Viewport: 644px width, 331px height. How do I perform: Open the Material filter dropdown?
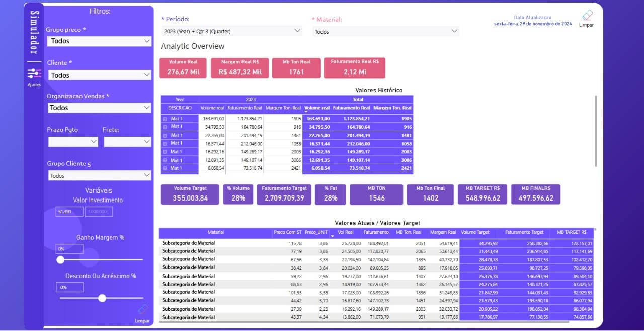(x=385, y=31)
